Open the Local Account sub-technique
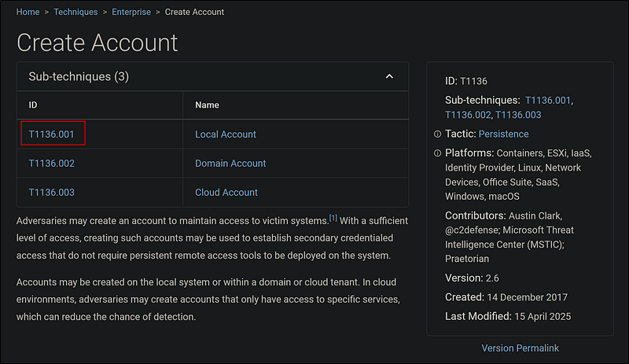The height and width of the screenshot is (364, 629). point(226,134)
